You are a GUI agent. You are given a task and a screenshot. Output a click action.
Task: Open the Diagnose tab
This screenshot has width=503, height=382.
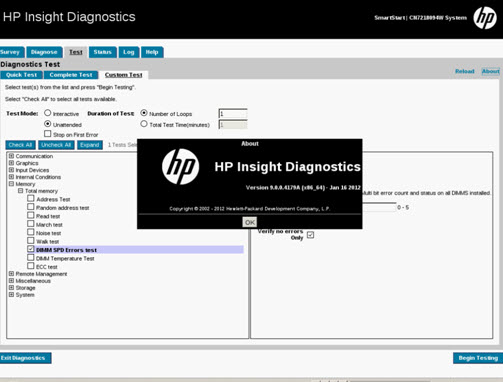(44, 52)
